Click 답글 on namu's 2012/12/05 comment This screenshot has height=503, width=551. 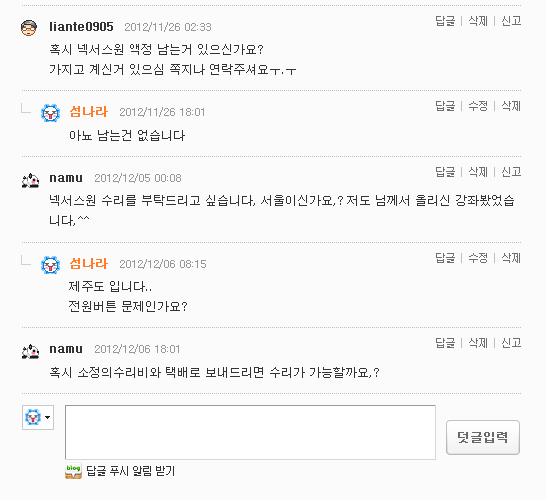click(445, 172)
